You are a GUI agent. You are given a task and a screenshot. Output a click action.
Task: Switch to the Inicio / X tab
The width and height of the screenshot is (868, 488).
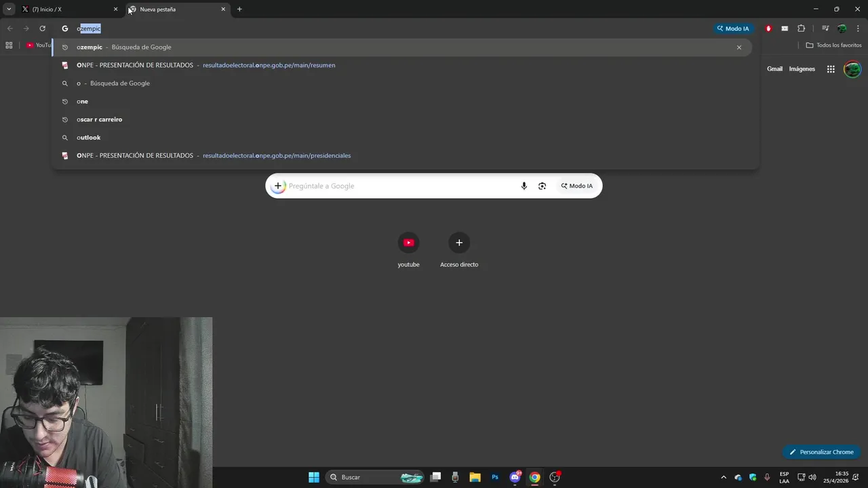[x=69, y=9]
